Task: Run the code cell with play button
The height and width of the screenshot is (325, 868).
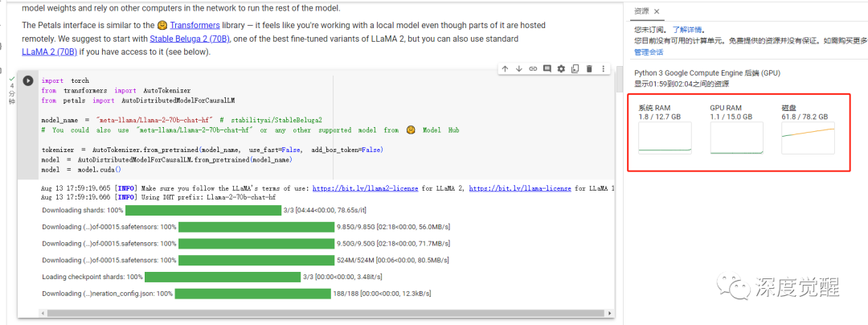Action: tap(27, 80)
